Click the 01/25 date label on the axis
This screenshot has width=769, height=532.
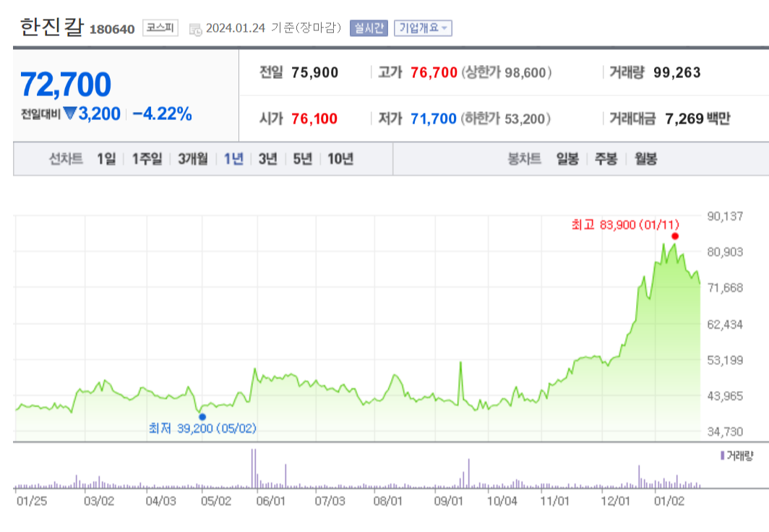[x=32, y=501]
